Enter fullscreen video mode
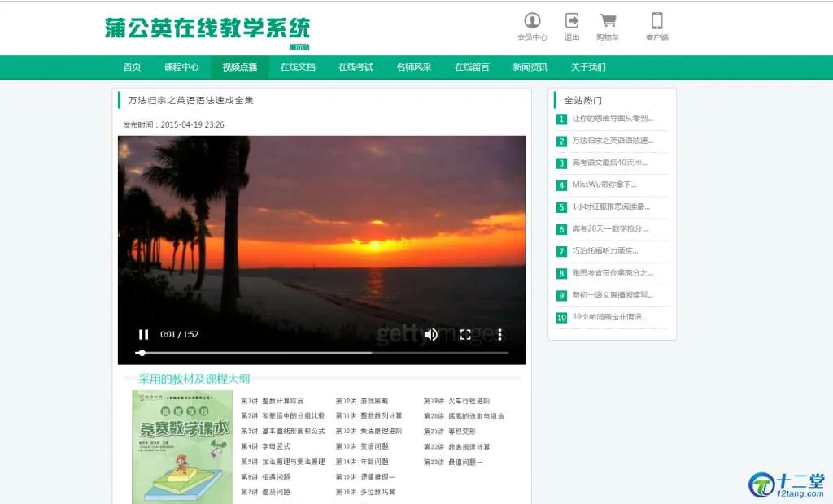 pyautogui.click(x=465, y=334)
